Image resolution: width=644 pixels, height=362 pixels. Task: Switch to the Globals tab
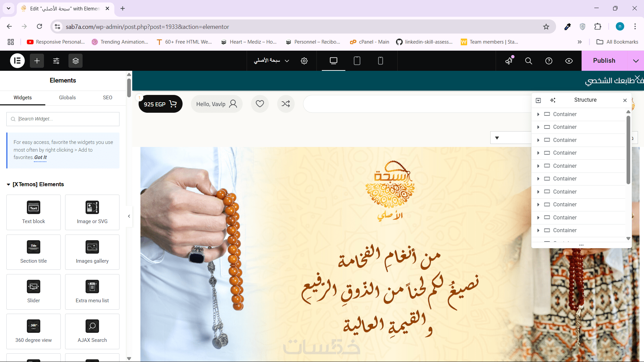tap(67, 98)
